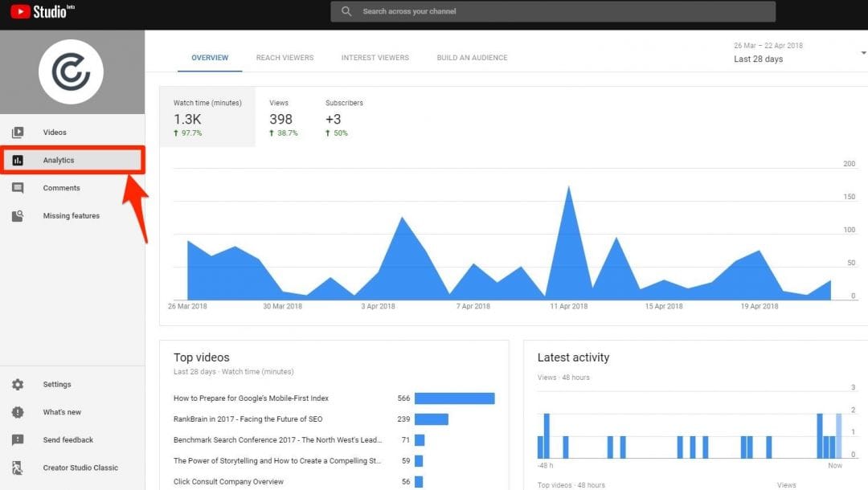Click the Comments sidebar icon
Screen dimensions: 868x490
click(x=18, y=188)
